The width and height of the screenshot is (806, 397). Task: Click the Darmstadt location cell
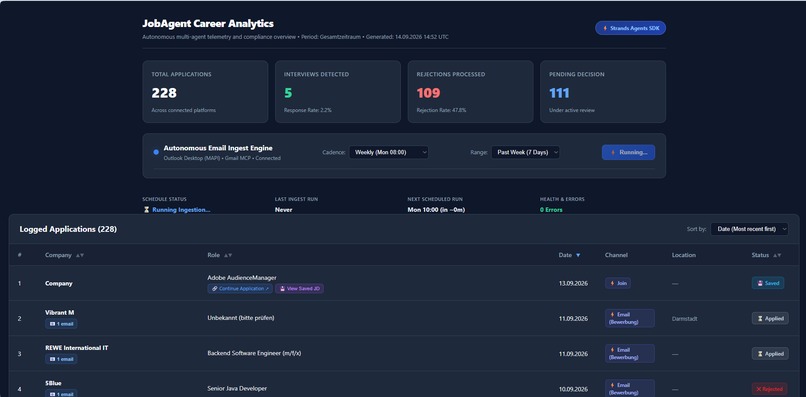(x=685, y=319)
